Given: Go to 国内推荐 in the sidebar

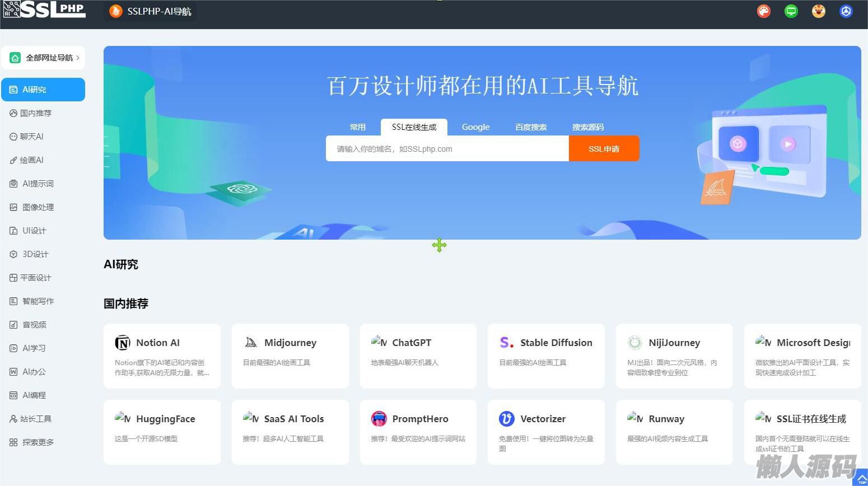Looking at the screenshot, I should point(43,113).
